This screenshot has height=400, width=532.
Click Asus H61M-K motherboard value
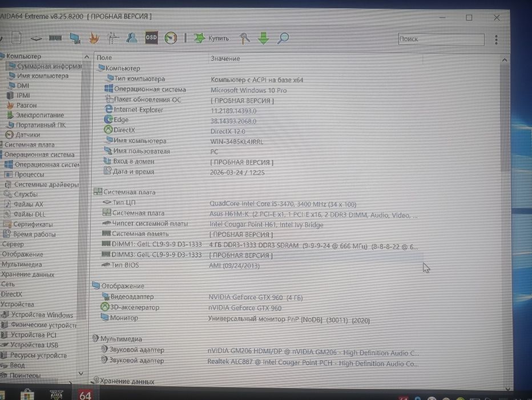[x=313, y=215]
